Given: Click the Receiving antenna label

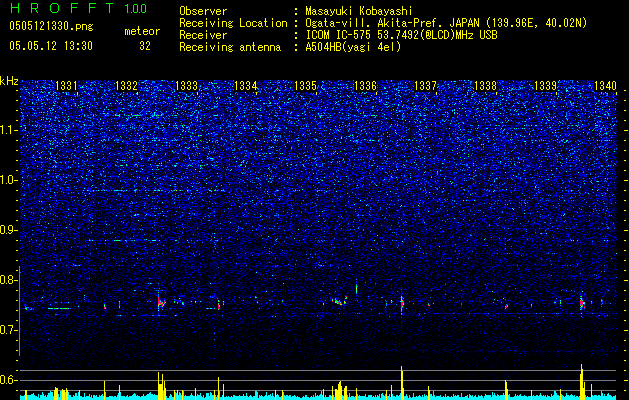Looking at the screenshot, I should click(x=230, y=47).
